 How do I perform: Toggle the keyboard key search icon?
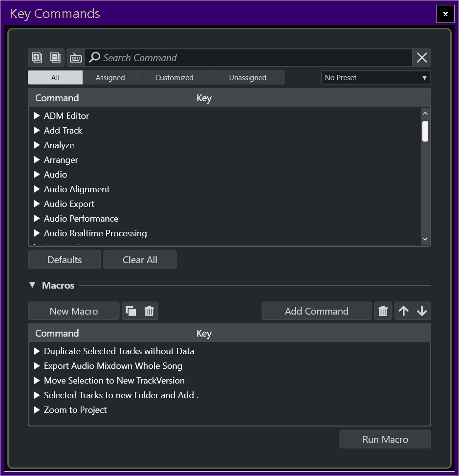76,58
